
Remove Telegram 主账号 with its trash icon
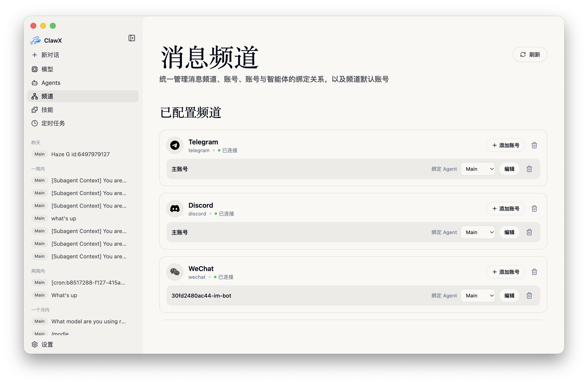tap(529, 169)
